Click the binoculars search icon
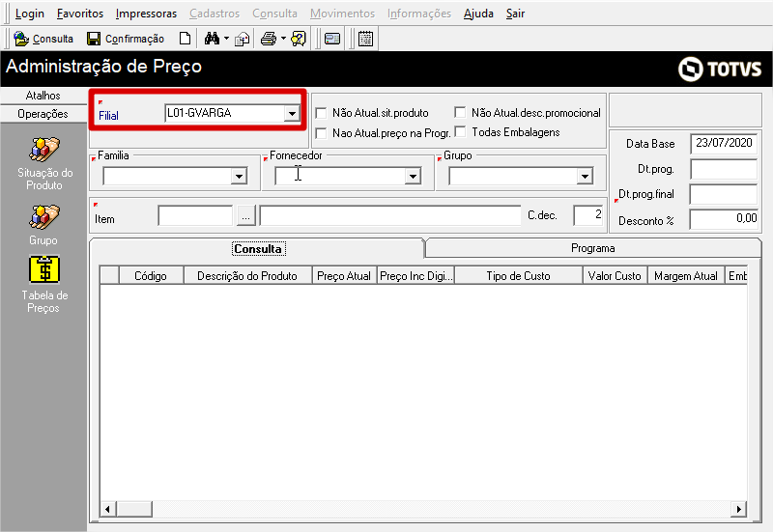 point(212,39)
